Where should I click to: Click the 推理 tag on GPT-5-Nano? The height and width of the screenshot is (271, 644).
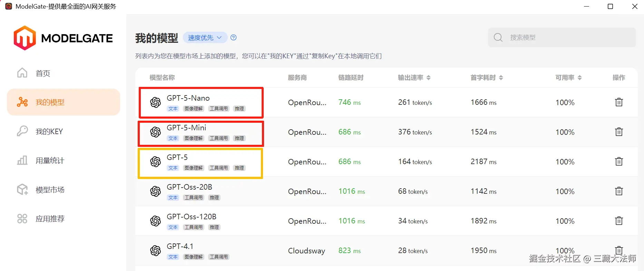click(x=239, y=109)
